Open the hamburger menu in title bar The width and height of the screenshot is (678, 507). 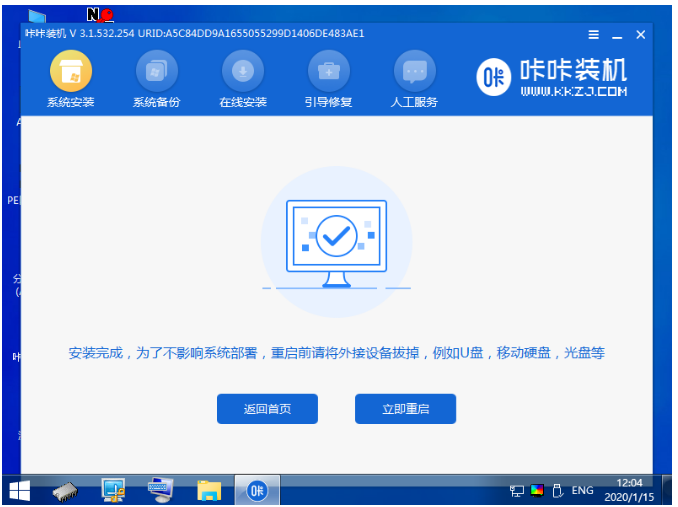point(594,35)
